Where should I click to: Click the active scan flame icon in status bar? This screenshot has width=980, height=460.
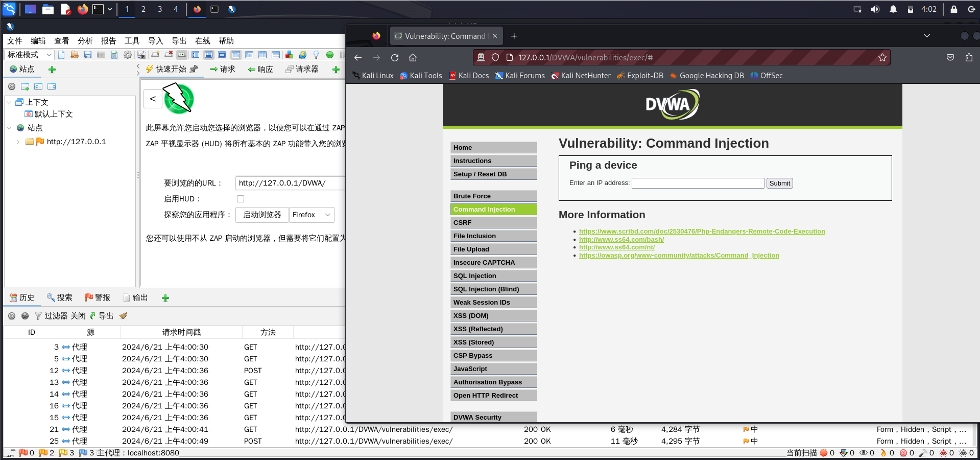pos(883,453)
